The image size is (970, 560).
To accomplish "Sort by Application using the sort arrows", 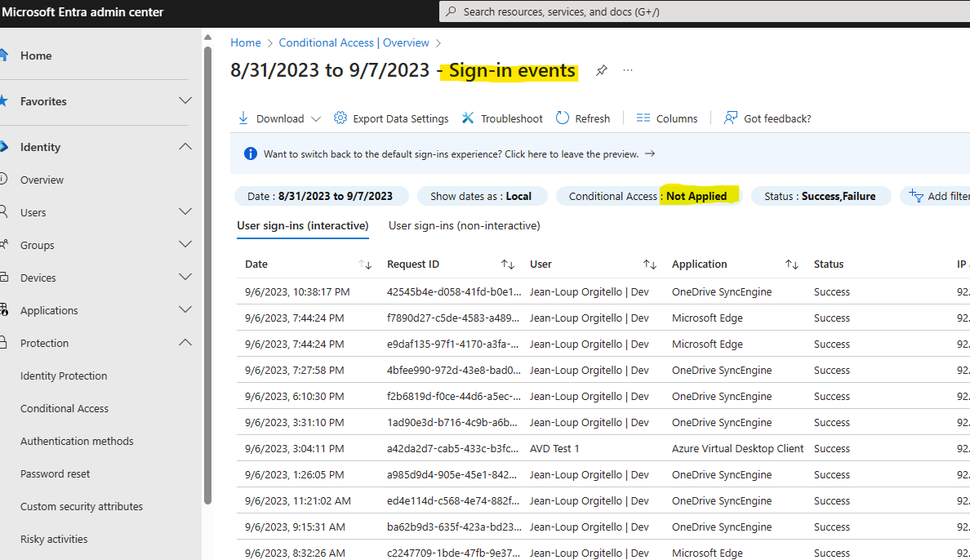I will click(792, 264).
